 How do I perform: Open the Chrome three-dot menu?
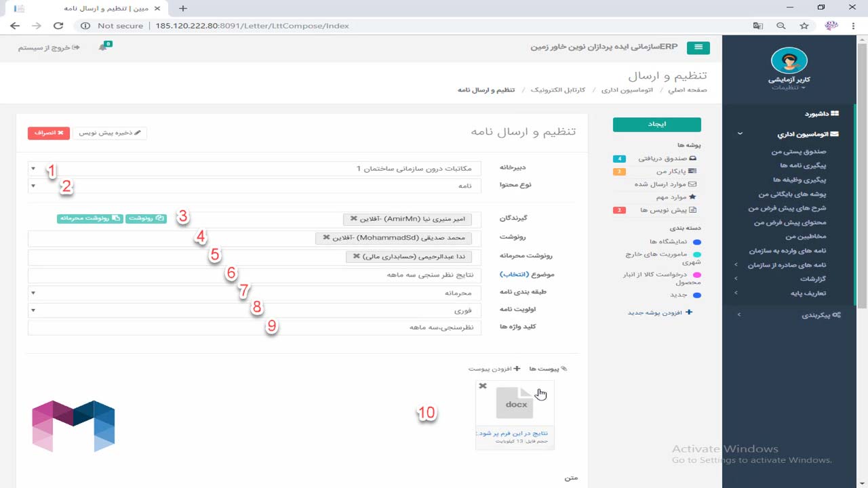coord(854,26)
